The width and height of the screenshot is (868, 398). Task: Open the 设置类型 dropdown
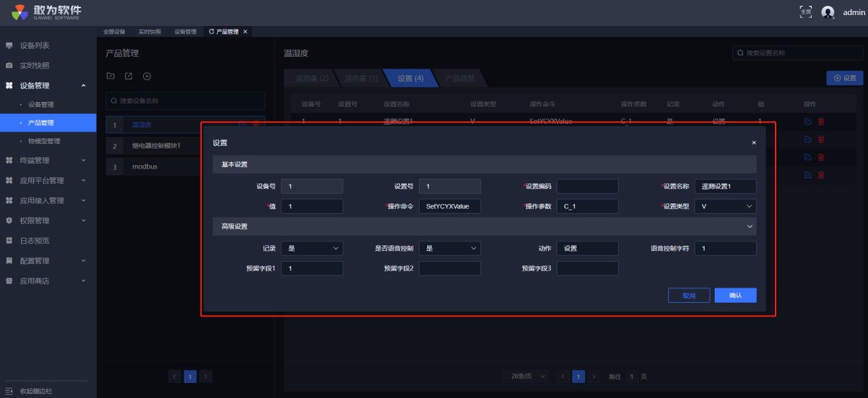(725, 206)
